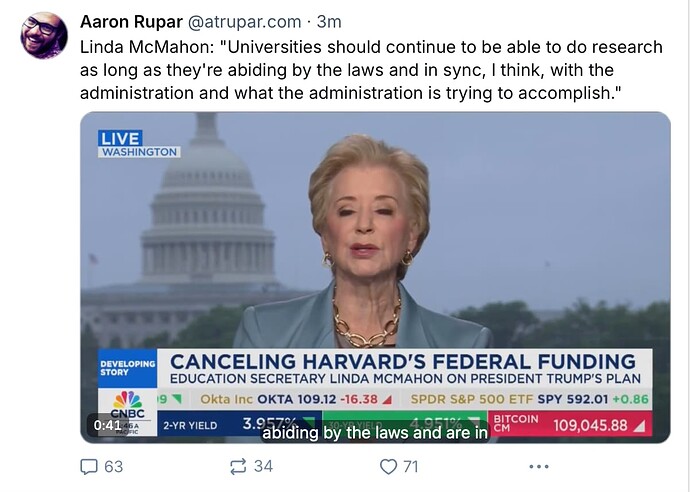This screenshot has height=492, width=690.
Task: Click the LIVE Washington badge on video
Action: pyautogui.click(x=139, y=144)
